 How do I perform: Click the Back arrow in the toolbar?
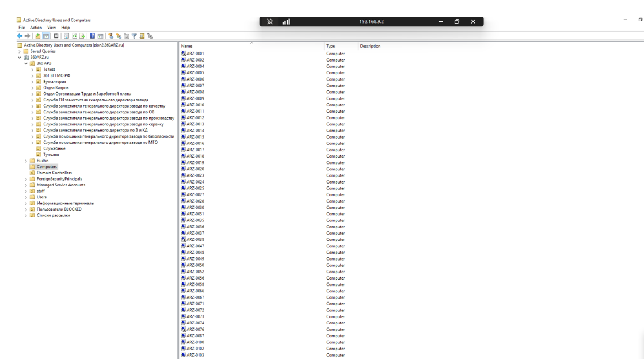click(x=21, y=36)
